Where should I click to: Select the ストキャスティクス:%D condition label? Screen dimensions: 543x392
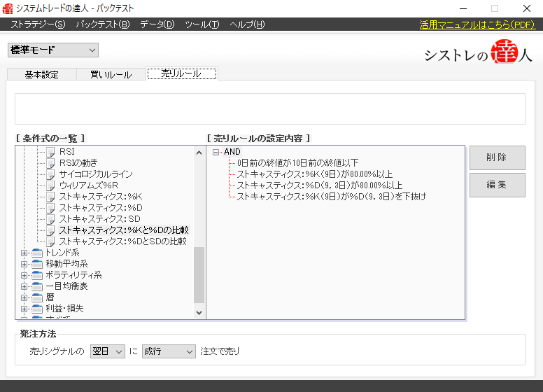[101, 208]
